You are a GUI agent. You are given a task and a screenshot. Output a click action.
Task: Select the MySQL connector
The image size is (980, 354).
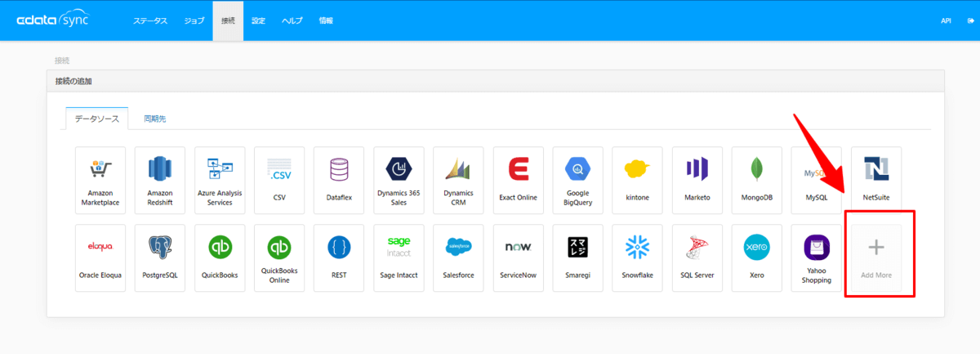coord(817,180)
